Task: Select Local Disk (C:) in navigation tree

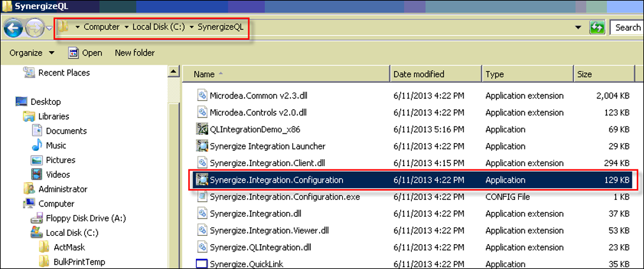Action: coord(72,233)
